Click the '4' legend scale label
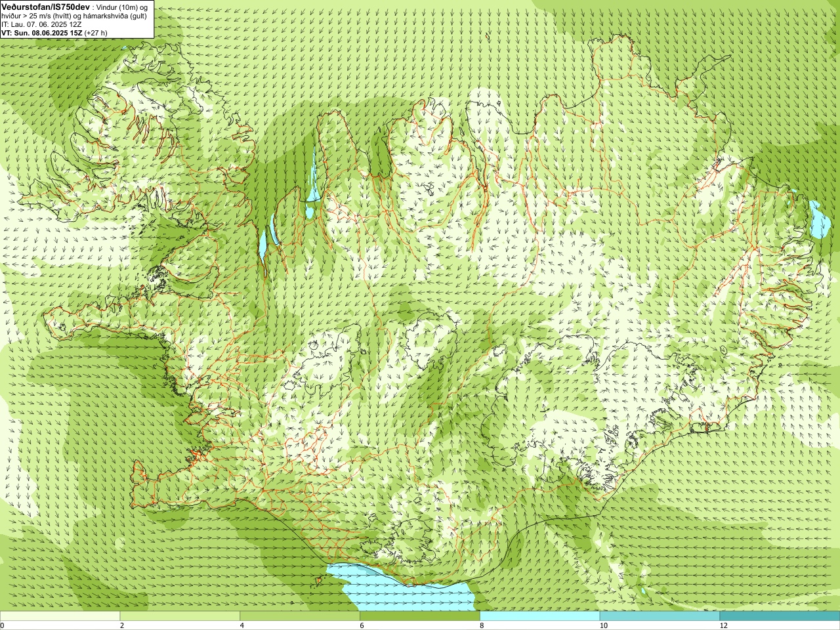Viewport: 840px width, 630px height. [x=242, y=625]
